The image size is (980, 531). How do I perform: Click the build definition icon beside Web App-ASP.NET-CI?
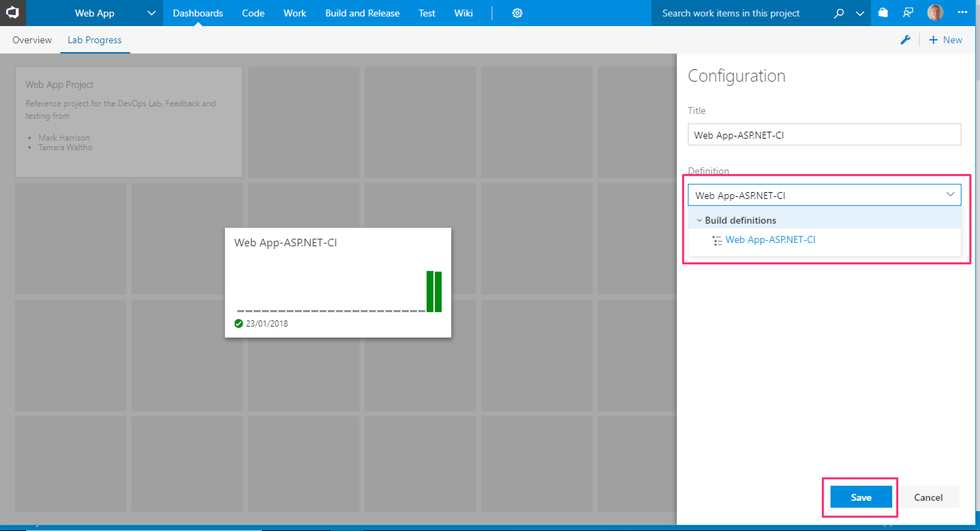[x=717, y=240]
